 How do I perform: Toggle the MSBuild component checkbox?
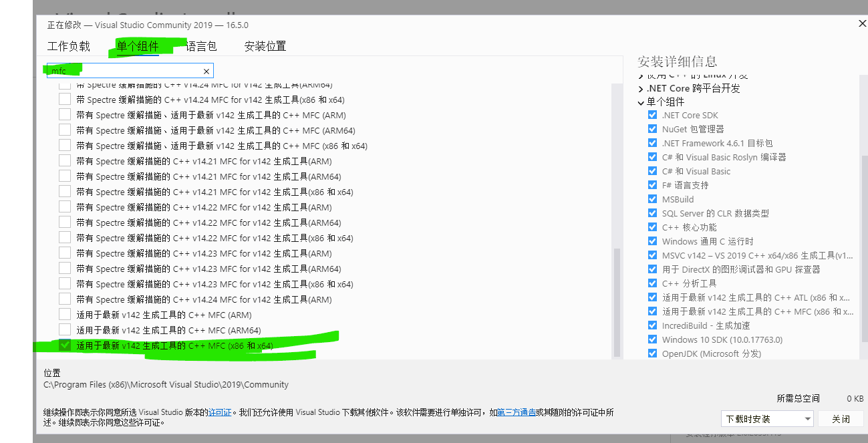click(x=652, y=199)
